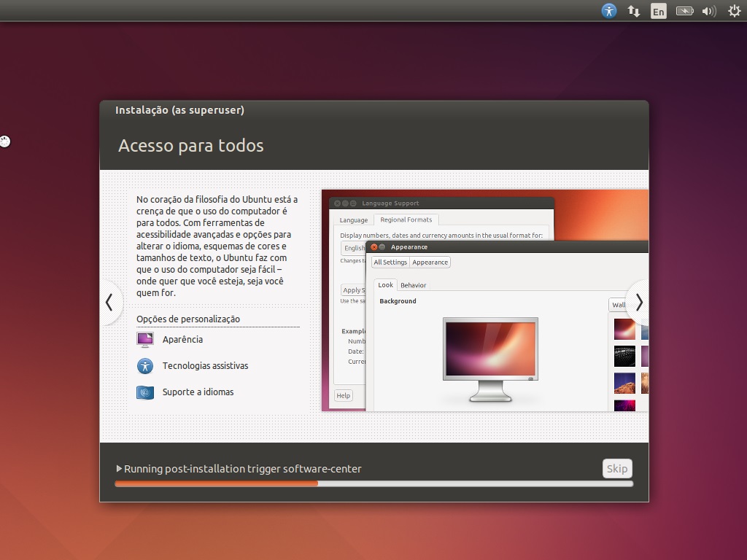Go to the previous slide arrow
747x560 pixels.
click(x=109, y=302)
